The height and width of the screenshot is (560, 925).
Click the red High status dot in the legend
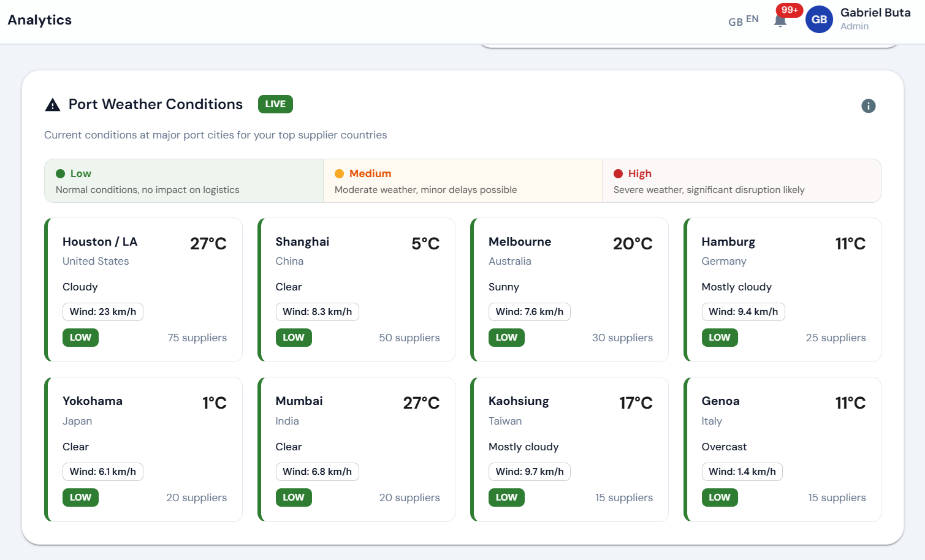pyautogui.click(x=619, y=173)
